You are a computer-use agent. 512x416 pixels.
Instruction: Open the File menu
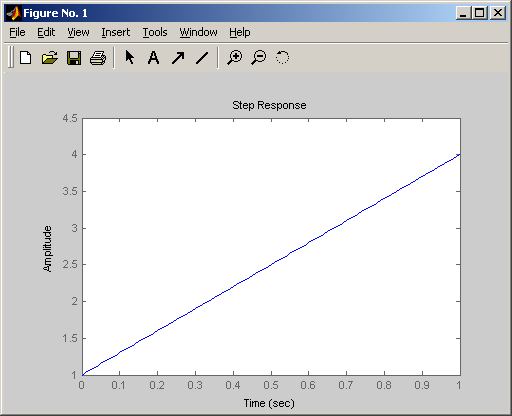[17, 32]
